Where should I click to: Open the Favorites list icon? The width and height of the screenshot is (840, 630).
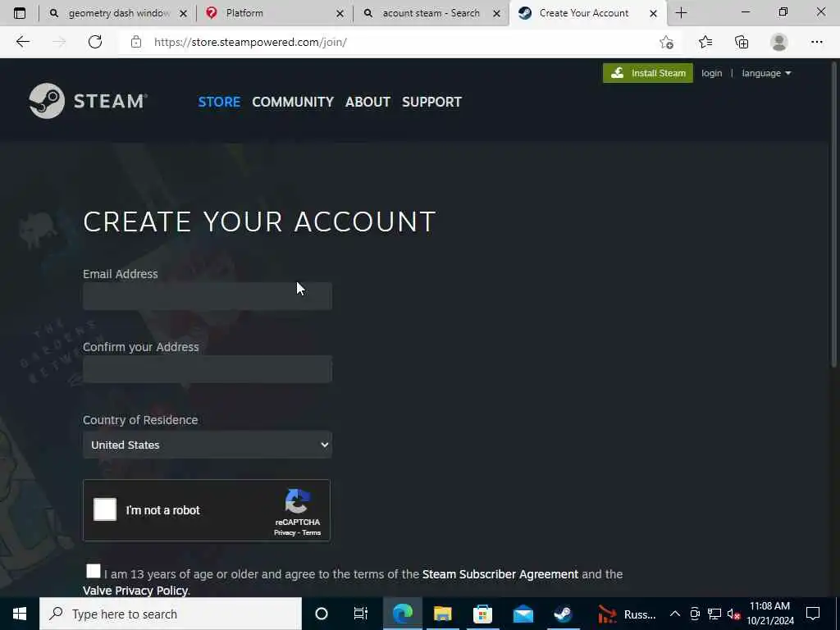click(705, 42)
